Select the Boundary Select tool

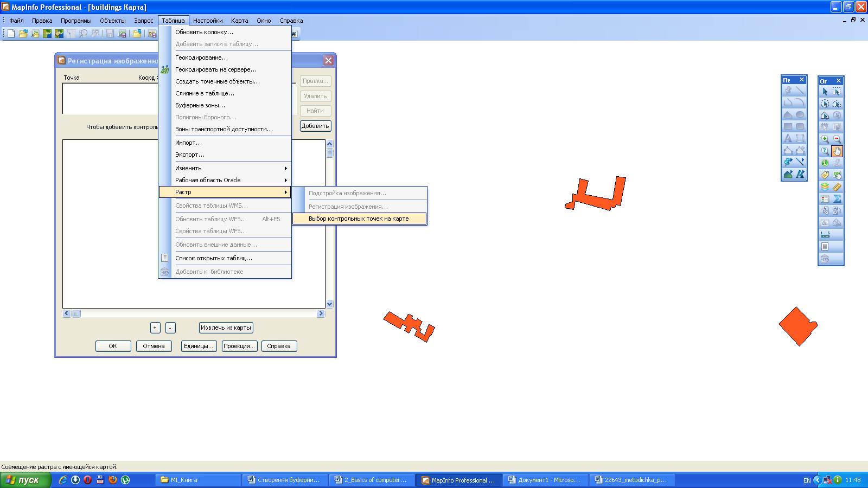point(825,115)
